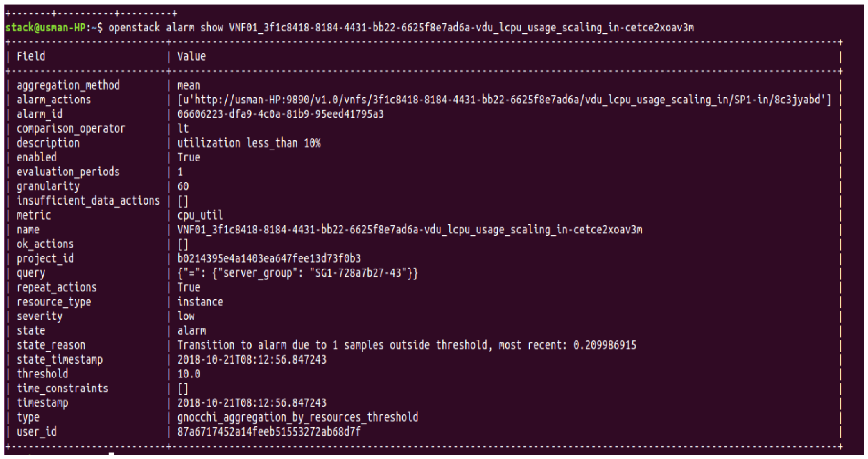This screenshot has width=868, height=459.
Task: Click the Value column header
Action: 191,56
